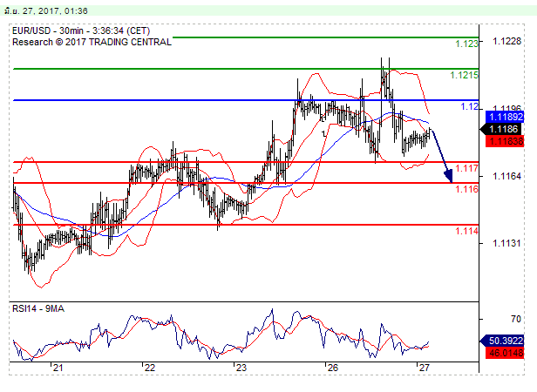Click date marker 26 on time axis
This screenshot has width=537, height=392.
click(x=332, y=368)
